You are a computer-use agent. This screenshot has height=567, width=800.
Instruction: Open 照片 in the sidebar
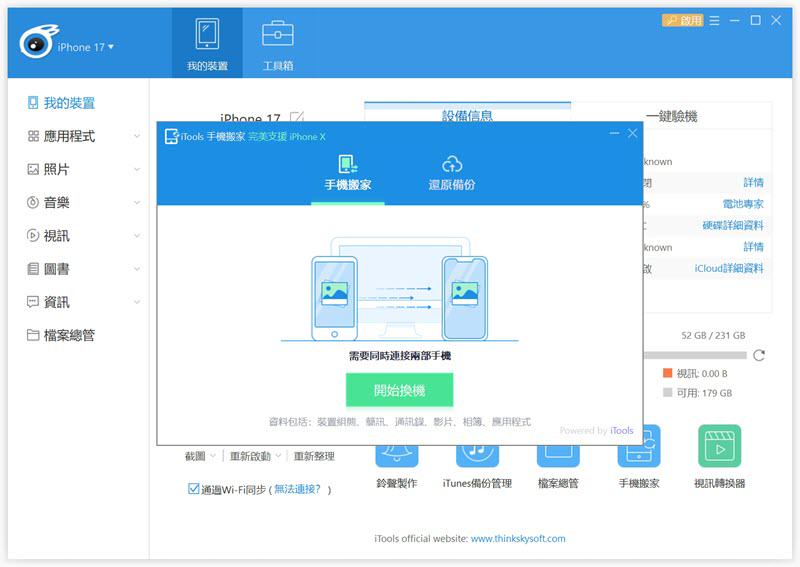point(56,169)
